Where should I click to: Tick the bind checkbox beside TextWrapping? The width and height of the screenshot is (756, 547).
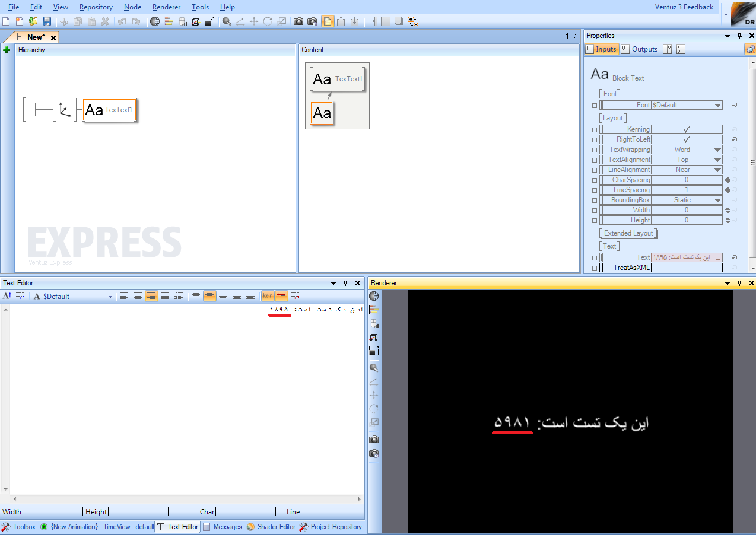tap(595, 150)
